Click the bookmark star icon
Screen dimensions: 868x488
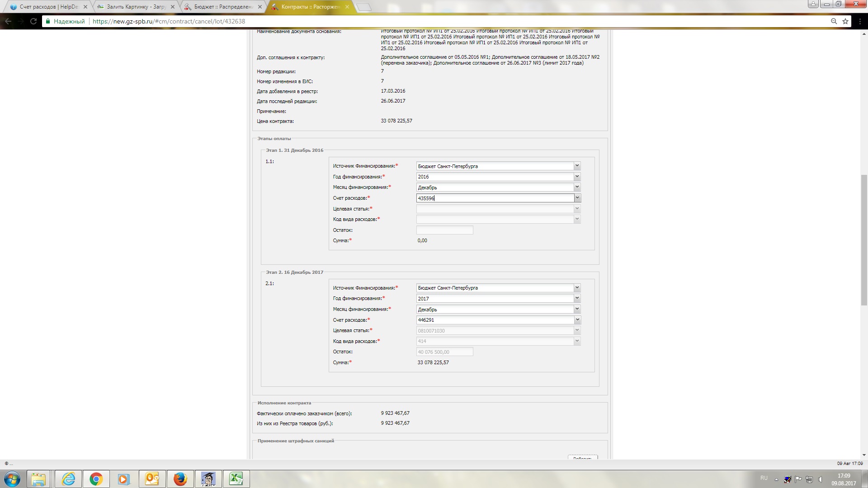pos(845,21)
